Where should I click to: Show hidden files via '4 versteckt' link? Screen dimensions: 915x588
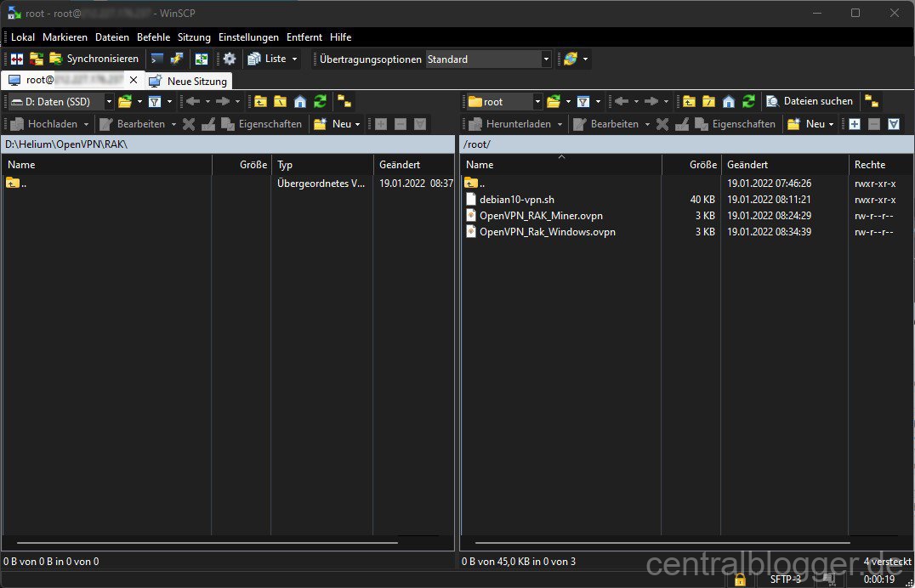click(x=887, y=562)
